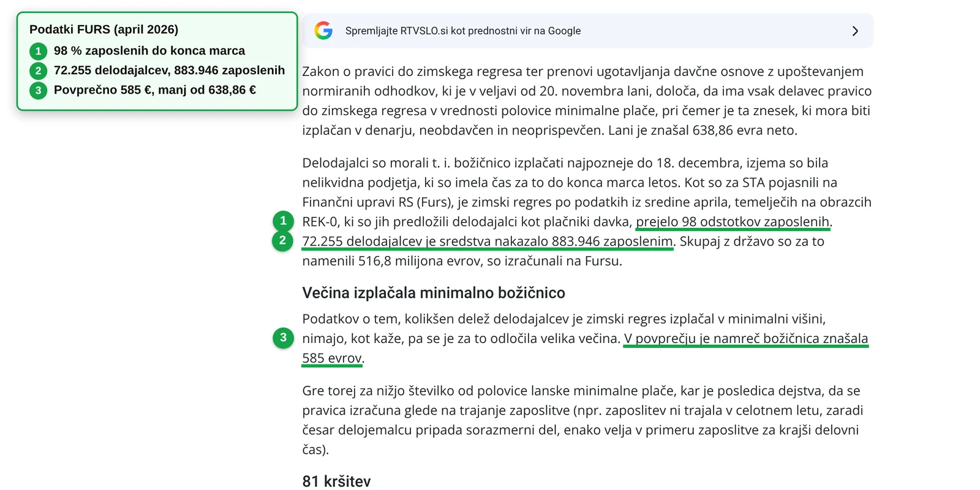Click text 'Podatkov o tem, kolikšen delež delodajalcev'

[435, 318]
